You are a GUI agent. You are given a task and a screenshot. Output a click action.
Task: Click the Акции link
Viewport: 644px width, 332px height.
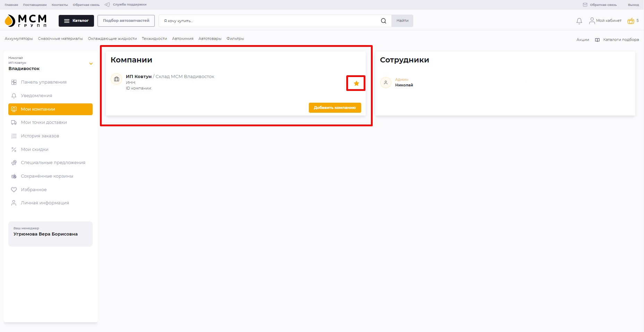(583, 40)
